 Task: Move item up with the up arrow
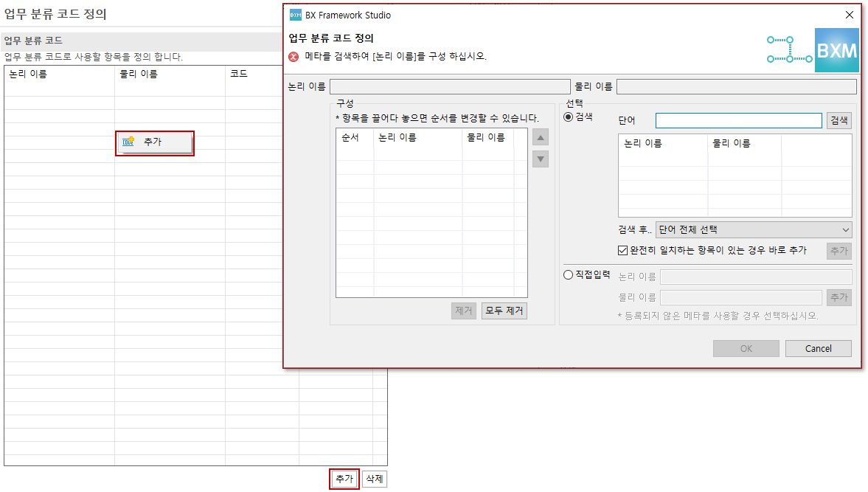click(541, 137)
